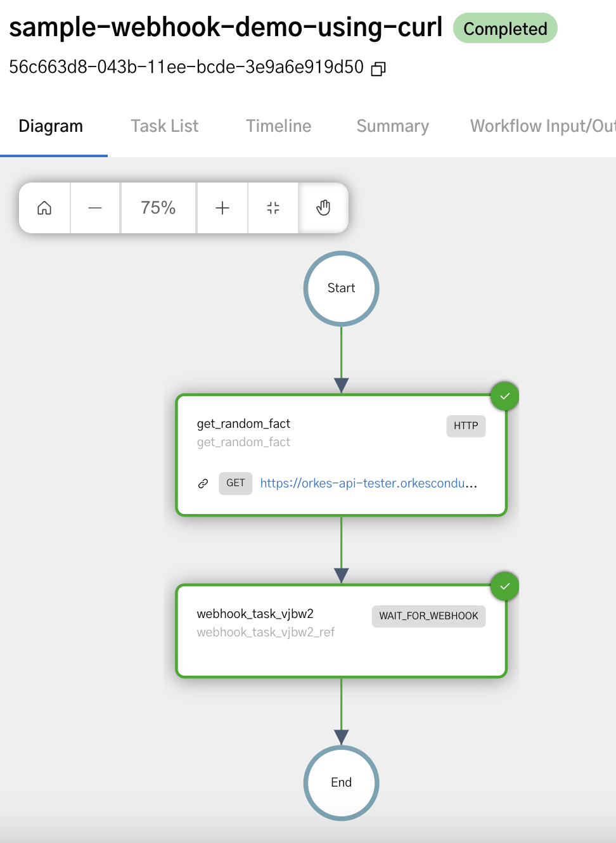
Task: Switch to the Task List tab
Action: (164, 125)
